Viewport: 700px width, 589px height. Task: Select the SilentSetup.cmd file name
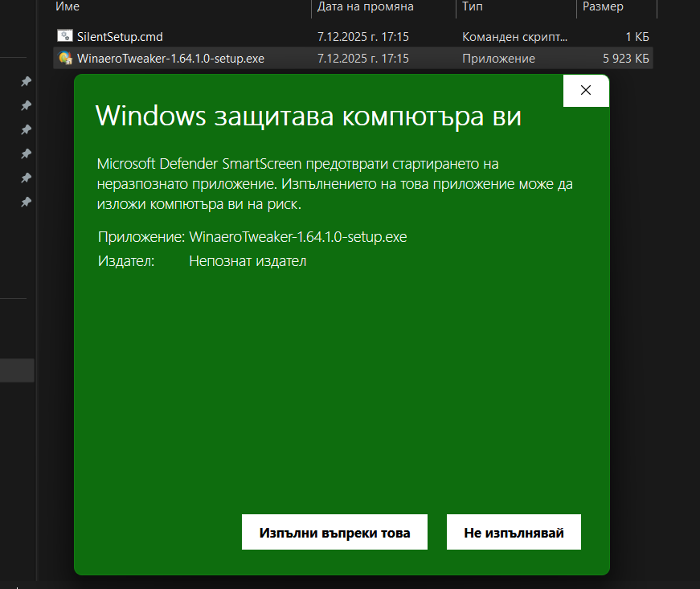[120, 37]
